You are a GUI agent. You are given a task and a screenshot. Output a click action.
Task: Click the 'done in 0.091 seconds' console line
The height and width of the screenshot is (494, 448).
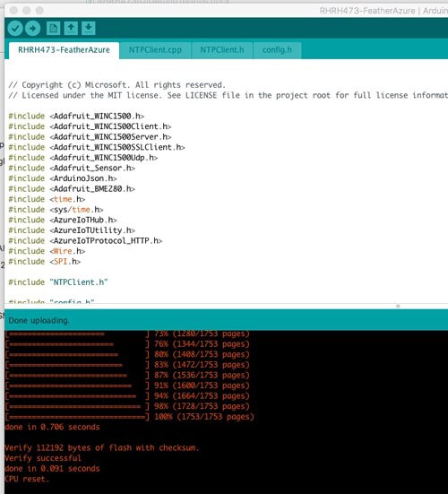52,469
